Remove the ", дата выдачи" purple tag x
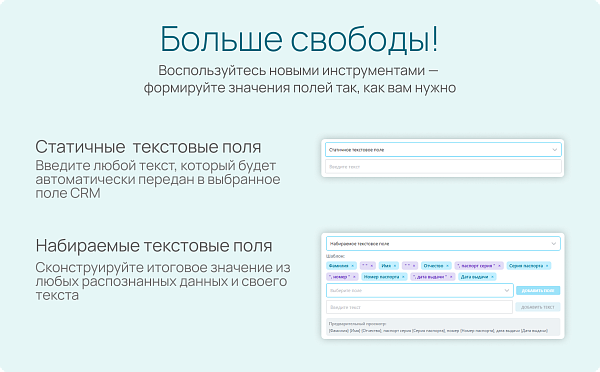 pos(451,277)
